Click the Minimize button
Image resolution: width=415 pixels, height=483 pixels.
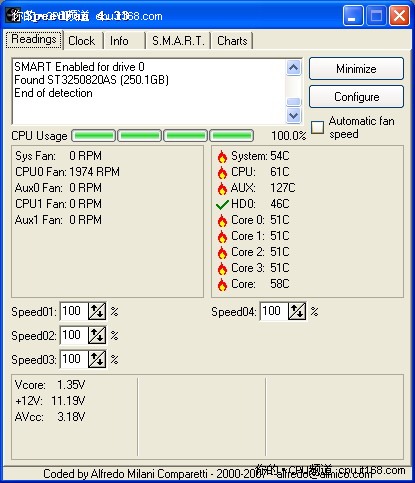356,69
